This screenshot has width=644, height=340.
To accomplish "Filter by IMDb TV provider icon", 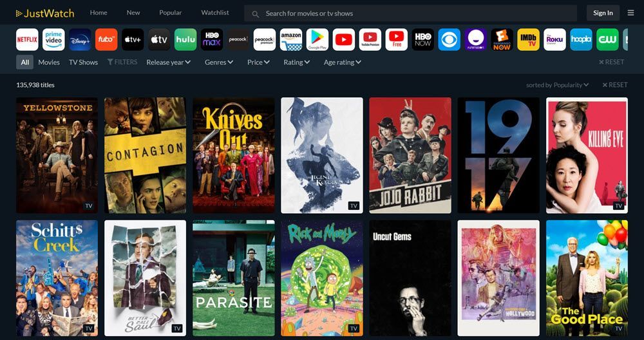I will point(529,39).
